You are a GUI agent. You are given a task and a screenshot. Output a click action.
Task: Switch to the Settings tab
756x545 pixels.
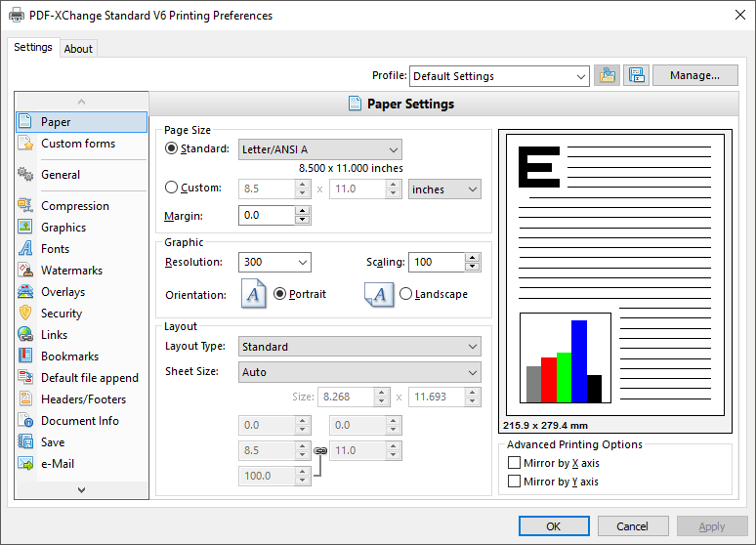[33, 47]
